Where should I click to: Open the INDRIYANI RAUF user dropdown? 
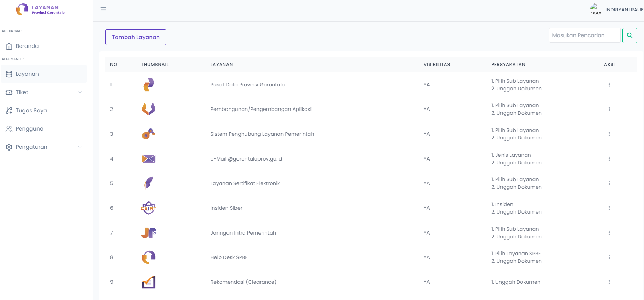(x=624, y=10)
